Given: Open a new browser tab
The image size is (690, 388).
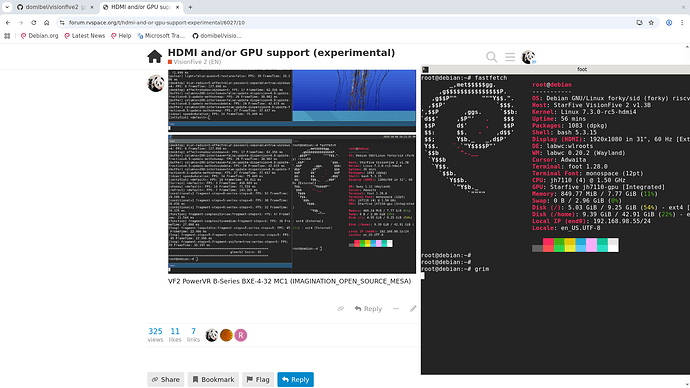Looking at the screenshot, I should tap(190, 7).
